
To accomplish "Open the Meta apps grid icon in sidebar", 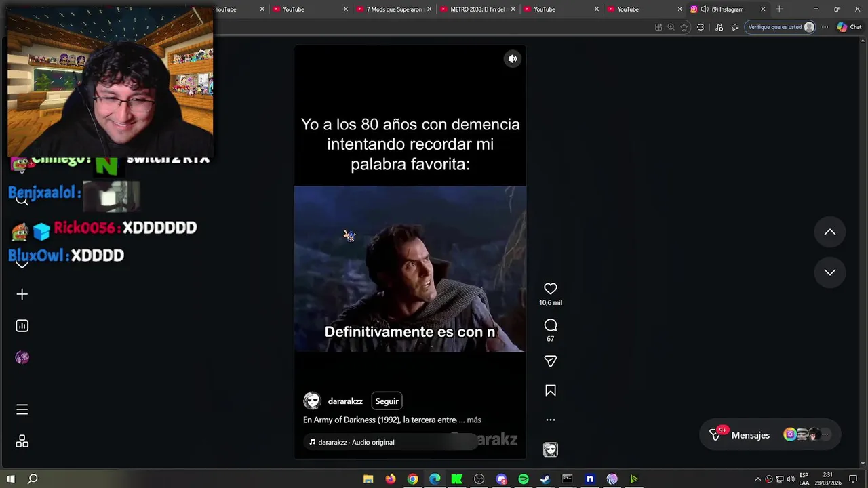I will pos(22,441).
